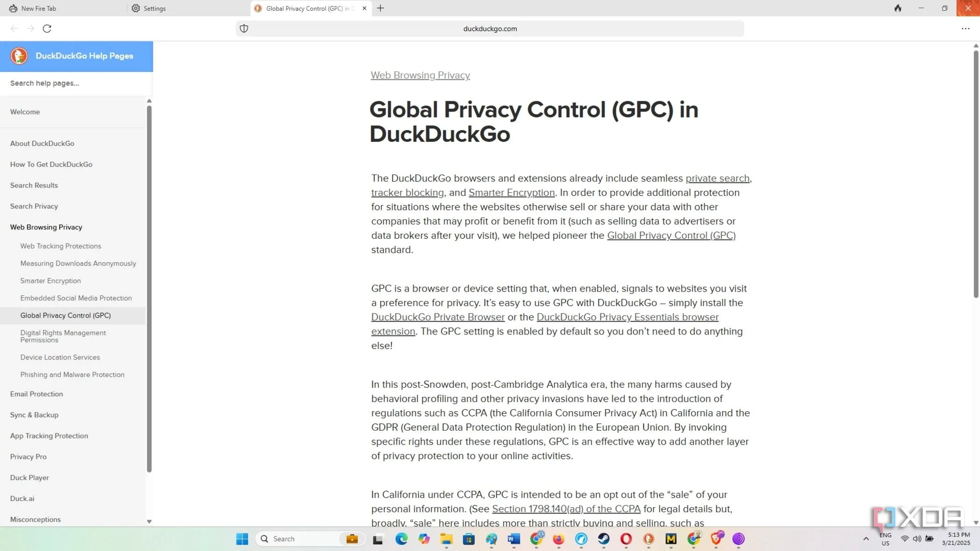Open the privacy shield icon in address bar

click(x=244, y=28)
